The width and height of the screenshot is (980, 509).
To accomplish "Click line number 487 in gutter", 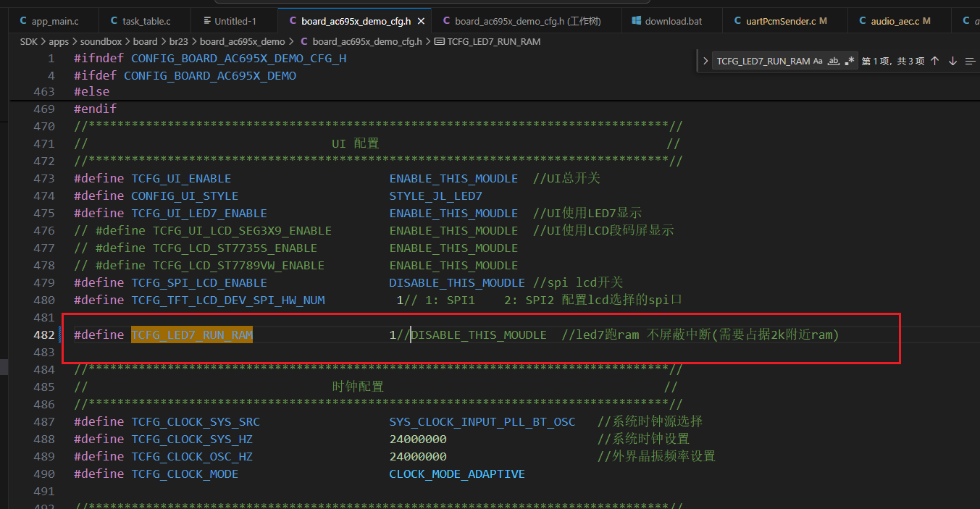I will click(44, 421).
